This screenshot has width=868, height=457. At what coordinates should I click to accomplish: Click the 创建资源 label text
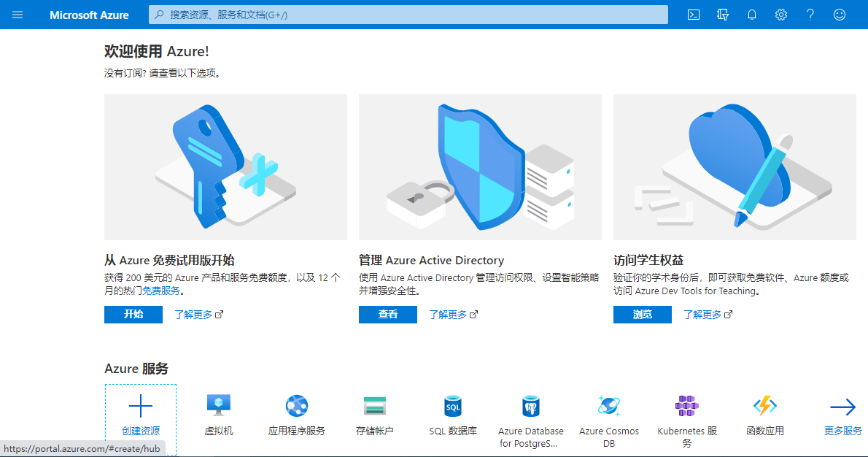[x=141, y=431]
